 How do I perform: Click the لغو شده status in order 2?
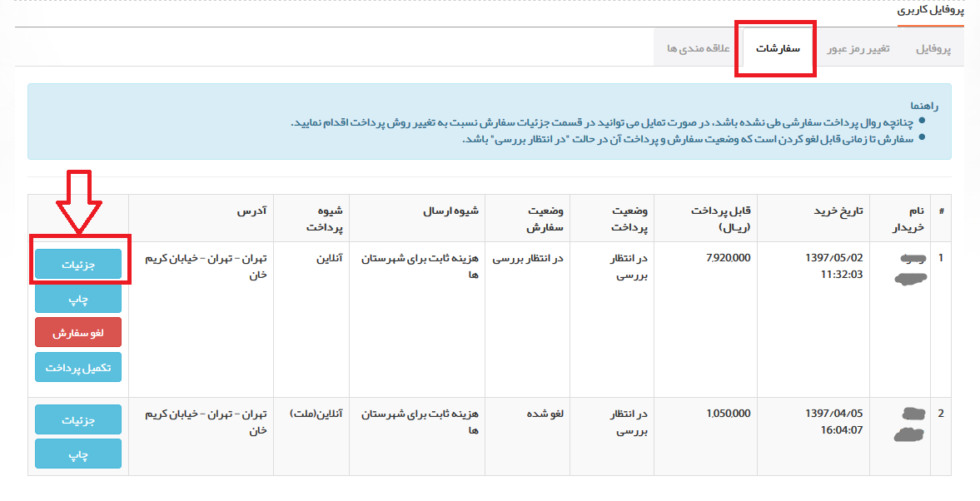tap(545, 414)
